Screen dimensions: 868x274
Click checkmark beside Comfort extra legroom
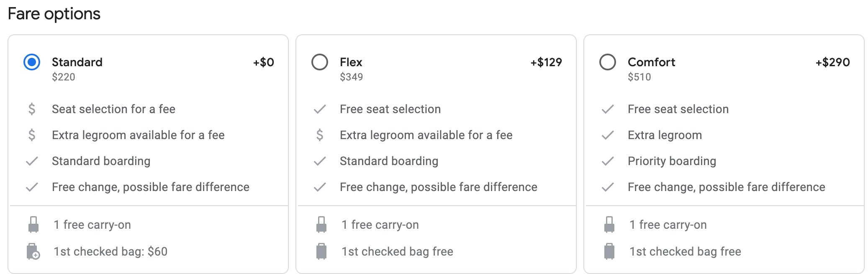pos(608,135)
